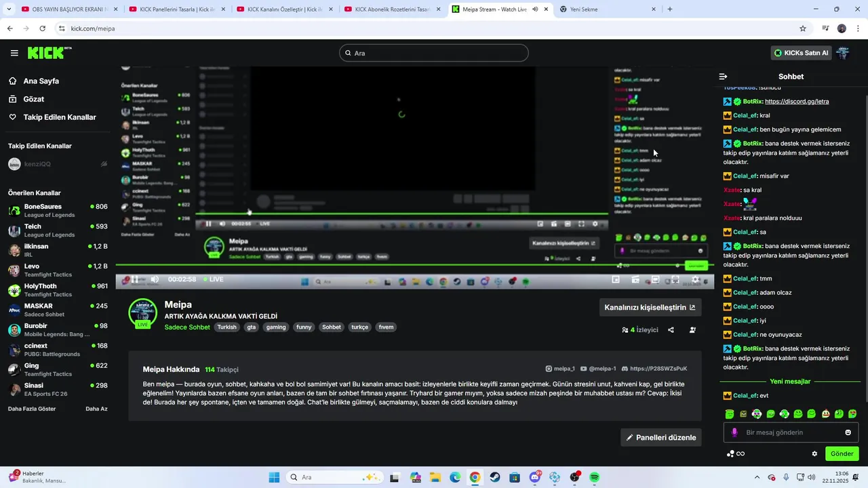868x488 pixels.
Task: Open the kenziQQ followed channel
Action: click(58, 164)
